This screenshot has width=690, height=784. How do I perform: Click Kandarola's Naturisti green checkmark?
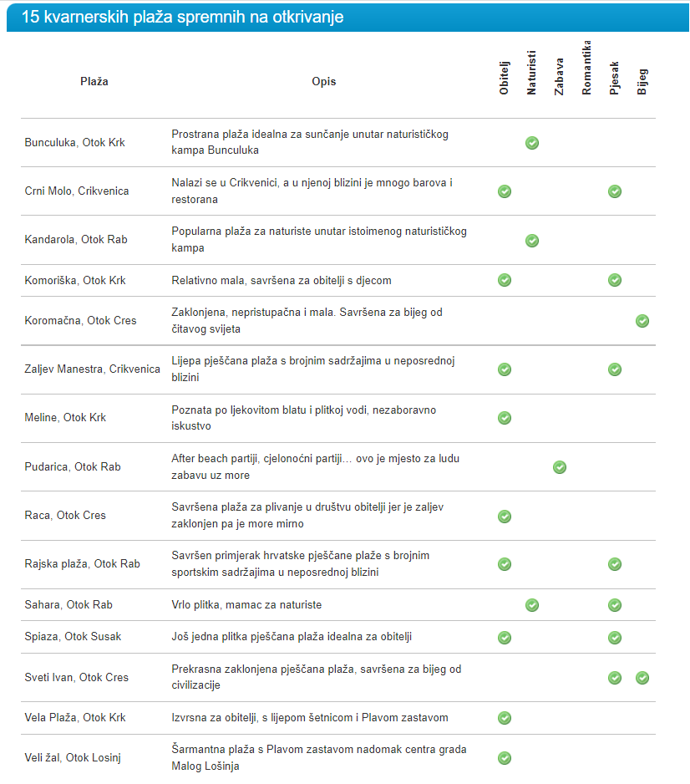pos(532,241)
